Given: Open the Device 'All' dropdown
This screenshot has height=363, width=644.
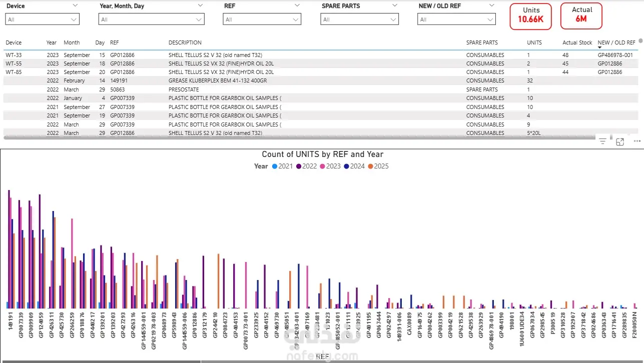Looking at the screenshot, I should coord(42,19).
